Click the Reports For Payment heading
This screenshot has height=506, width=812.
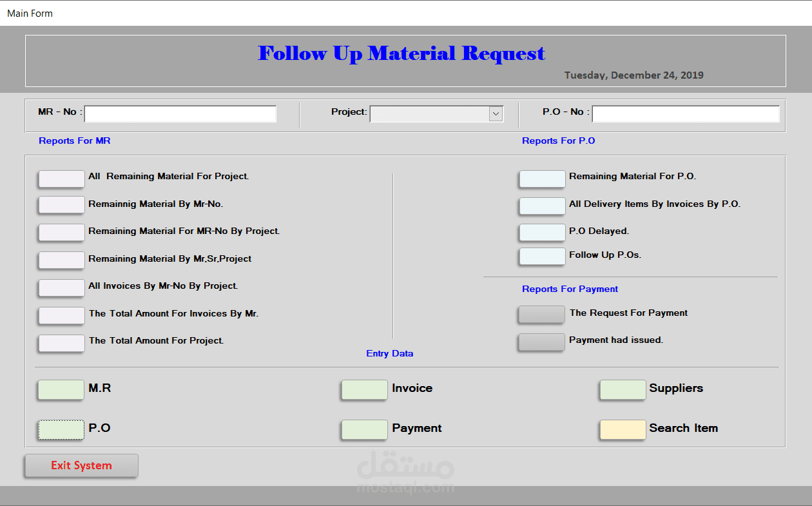pyautogui.click(x=570, y=289)
